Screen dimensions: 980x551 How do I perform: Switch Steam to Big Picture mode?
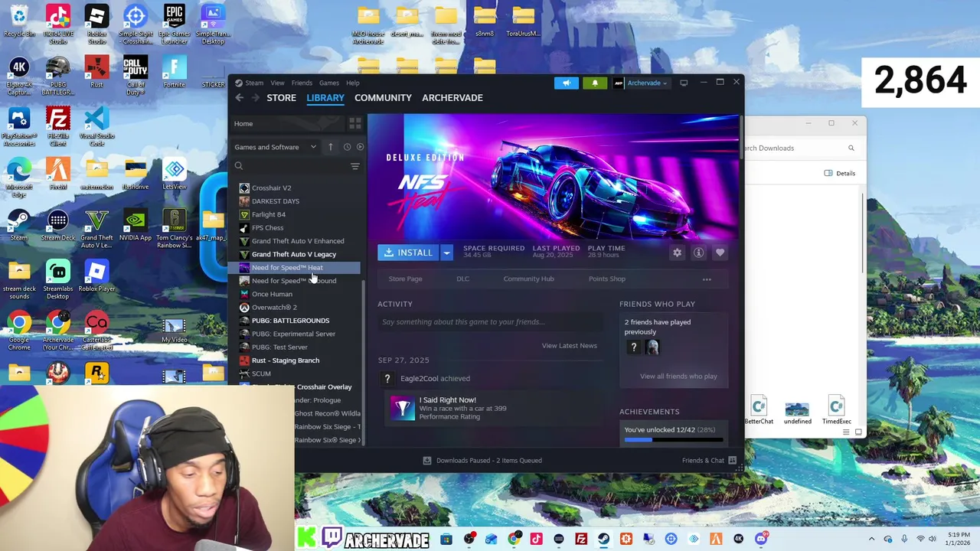(684, 83)
